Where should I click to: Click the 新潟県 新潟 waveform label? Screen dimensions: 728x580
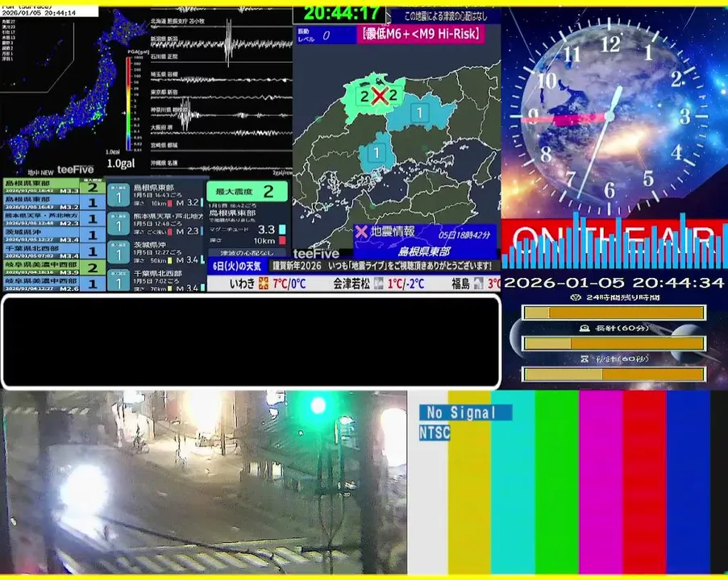[x=164, y=39]
